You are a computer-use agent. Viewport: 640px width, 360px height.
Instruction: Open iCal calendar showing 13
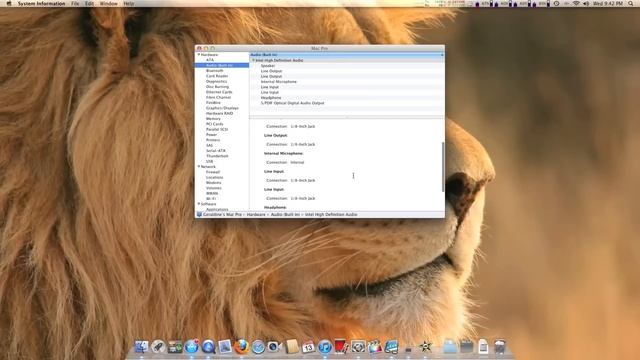tap(308, 347)
